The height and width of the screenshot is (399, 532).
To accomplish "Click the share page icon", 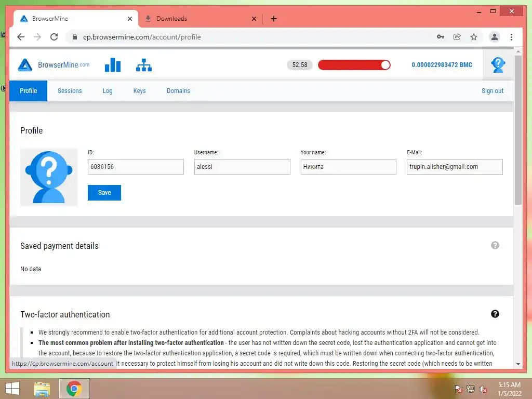I will tap(457, 37).
